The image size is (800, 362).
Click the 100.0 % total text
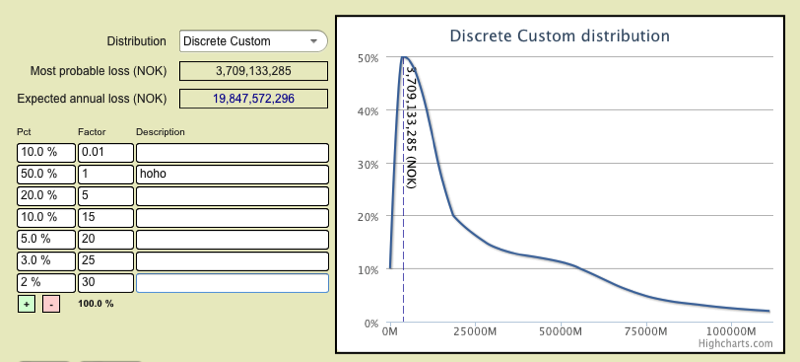96,304
